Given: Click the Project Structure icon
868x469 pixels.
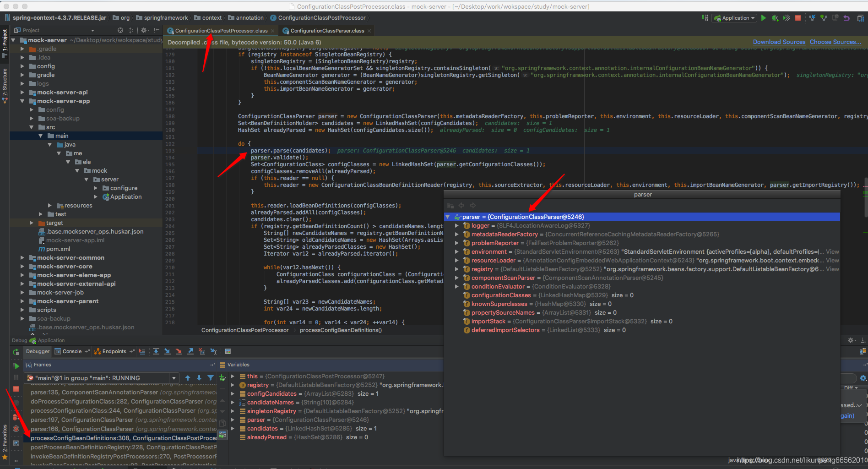Looking at the screenshot, I should [x=860, y=18].
